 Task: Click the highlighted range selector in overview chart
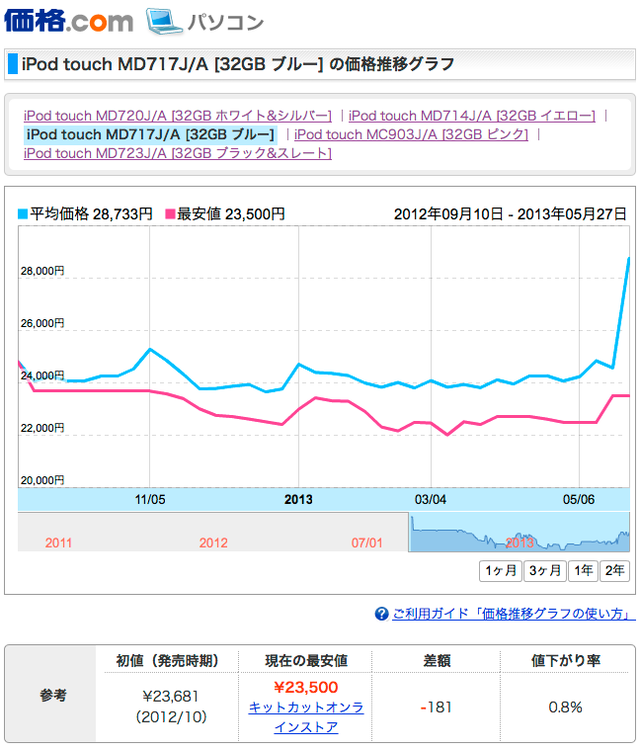(x=519, y=532)
